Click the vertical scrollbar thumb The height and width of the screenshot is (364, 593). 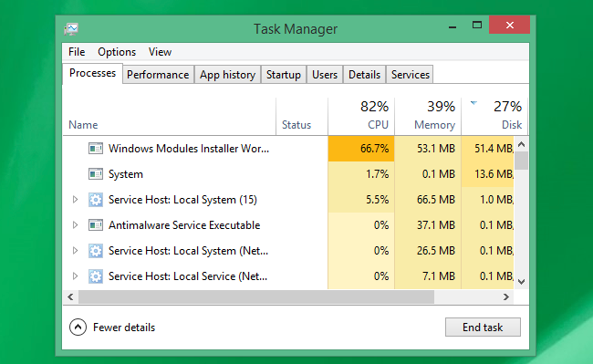522,161
